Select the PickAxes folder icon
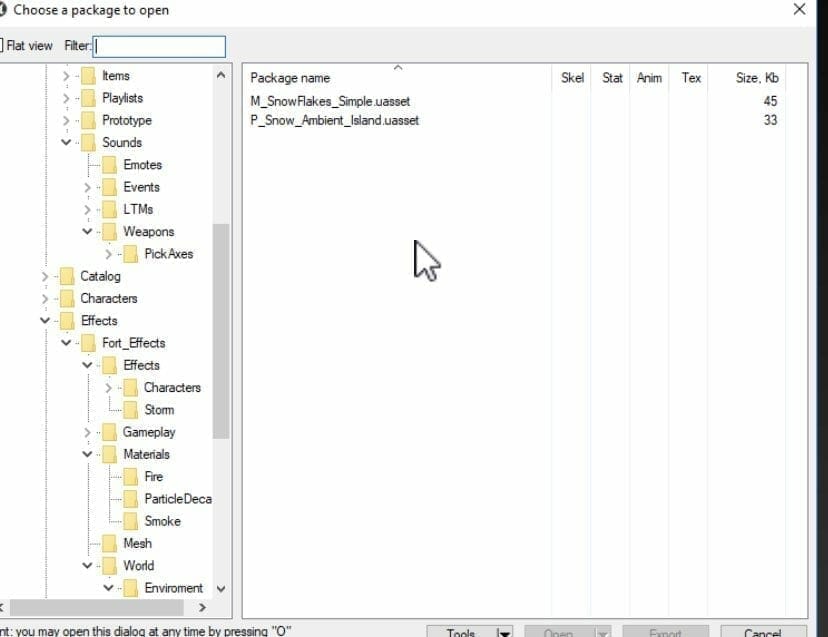The height and width of the screenshot is (637, 828). pos(130,254)
